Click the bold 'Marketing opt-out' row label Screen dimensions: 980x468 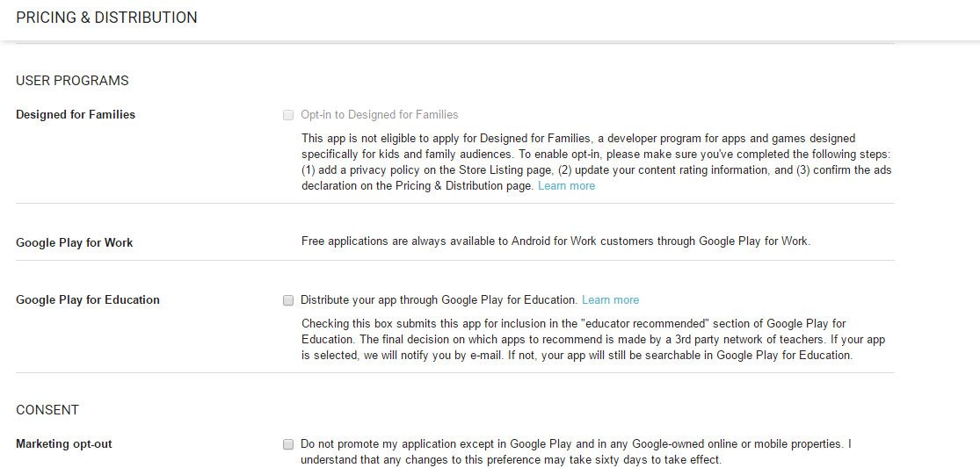pyautogui.click(x=64, y=444)
